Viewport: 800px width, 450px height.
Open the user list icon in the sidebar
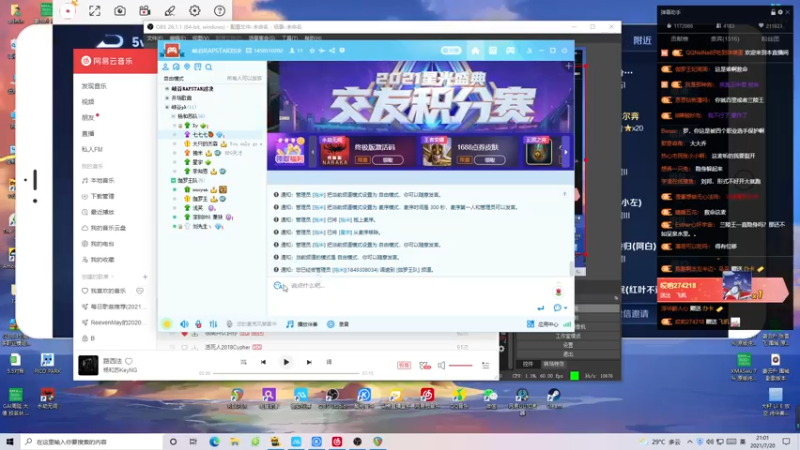coord(165,67)
